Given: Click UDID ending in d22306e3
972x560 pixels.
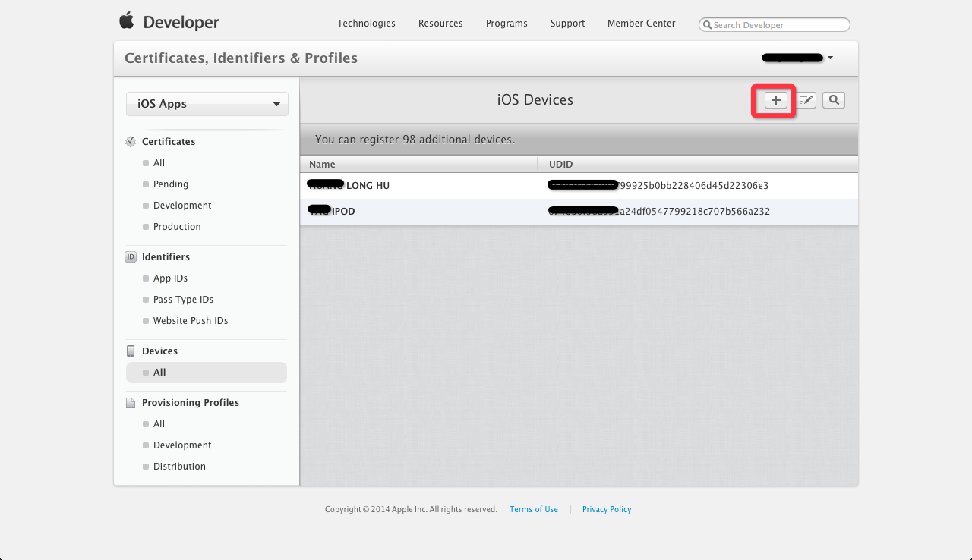Looking at the screenshot, I should (658, 186).
